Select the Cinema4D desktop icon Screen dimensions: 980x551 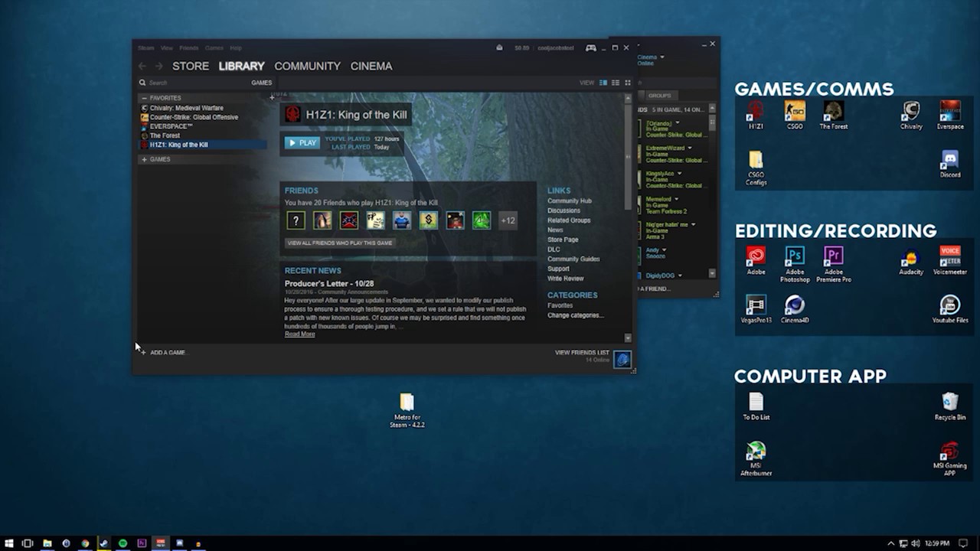[795, 309]
